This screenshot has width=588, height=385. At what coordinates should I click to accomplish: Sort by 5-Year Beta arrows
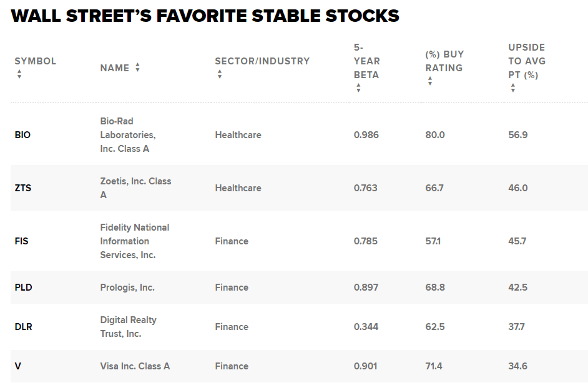[358, 88]
